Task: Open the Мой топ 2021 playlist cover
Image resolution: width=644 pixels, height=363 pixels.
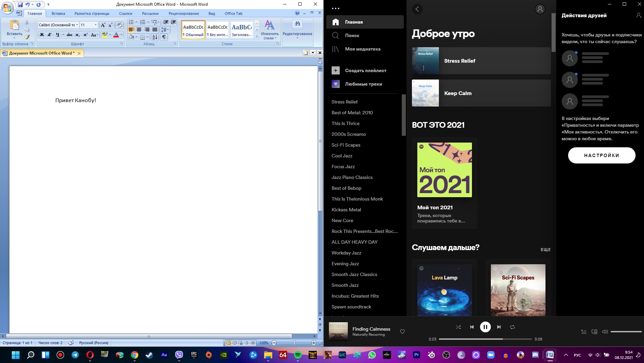Action: click(x=444, y=170)
